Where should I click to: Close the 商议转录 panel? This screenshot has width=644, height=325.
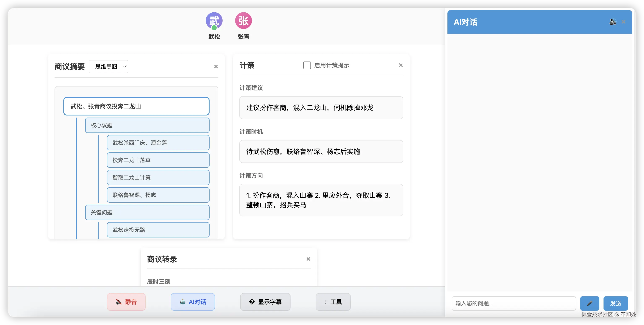point(308,259)
